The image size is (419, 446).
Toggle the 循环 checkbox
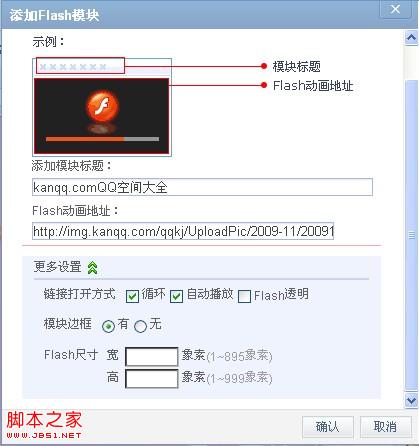click(x=132, y=296)
